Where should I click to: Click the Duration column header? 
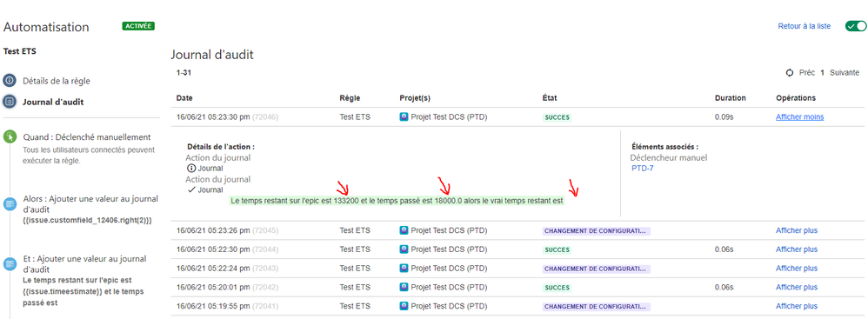[731, 98]
